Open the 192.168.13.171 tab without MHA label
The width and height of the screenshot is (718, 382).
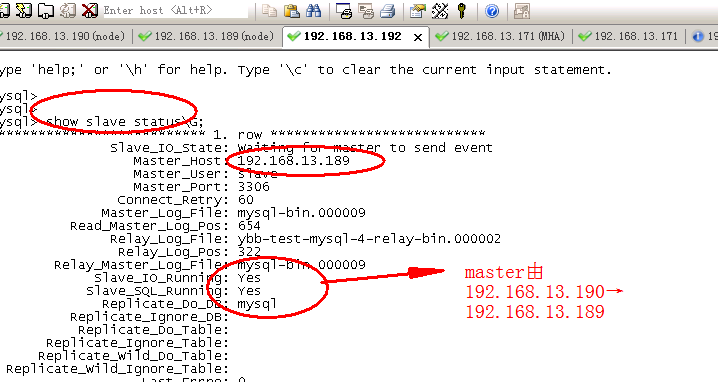pyautogui.click(x=629, y=36)
